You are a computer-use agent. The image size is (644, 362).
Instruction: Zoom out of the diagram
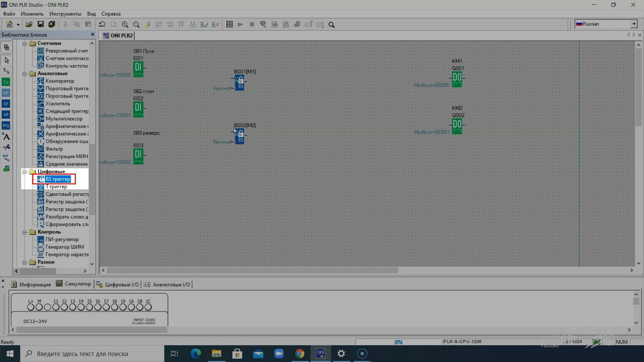click(x=136, y=24)
